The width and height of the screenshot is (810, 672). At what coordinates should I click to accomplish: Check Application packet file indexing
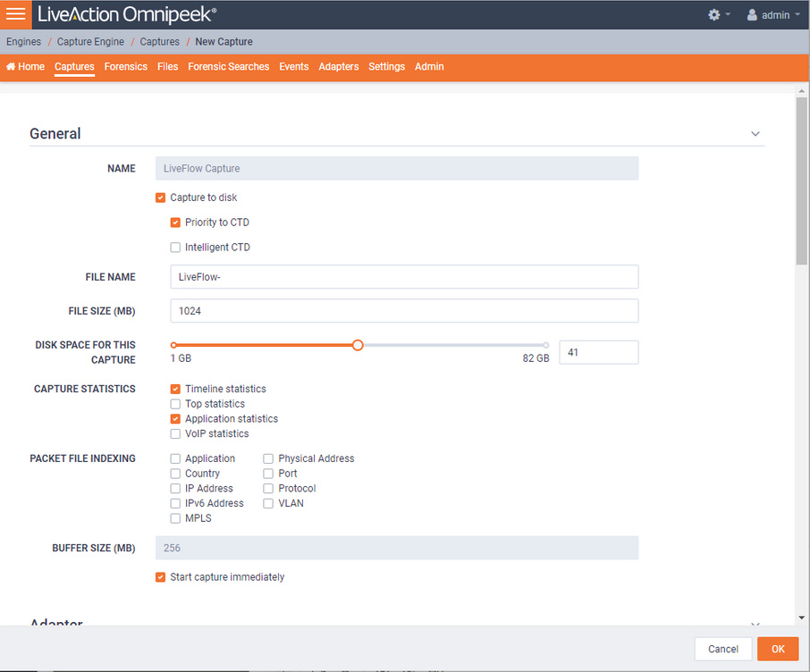(175, 458)
